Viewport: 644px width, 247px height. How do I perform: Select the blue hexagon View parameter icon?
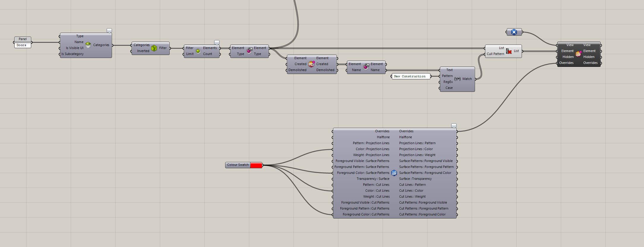(x=514, y=32)
